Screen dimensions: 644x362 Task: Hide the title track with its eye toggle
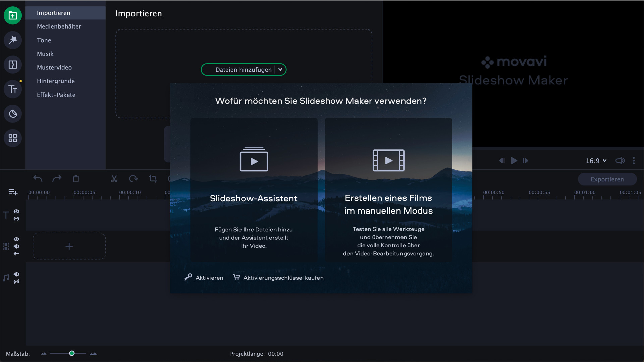16,211
